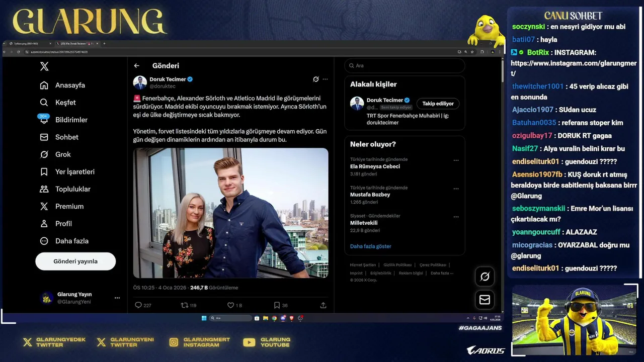Image resolution: width=644 pixels, height=362 pixels.
Task: Open File Explorer from the taskbar
Action: (266, 318)
